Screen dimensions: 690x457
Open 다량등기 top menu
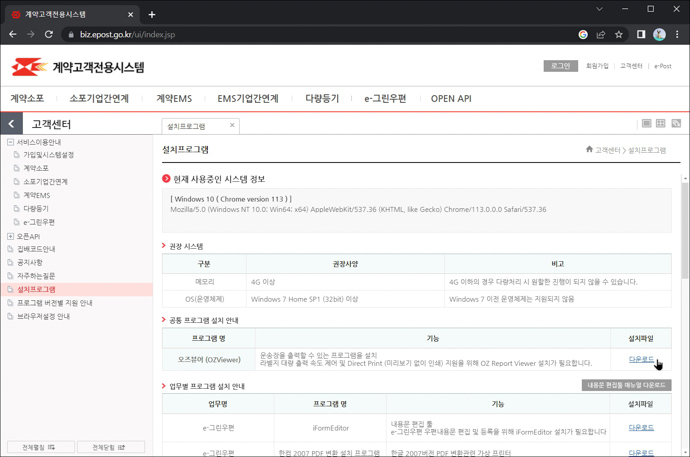tap(322, 98)
